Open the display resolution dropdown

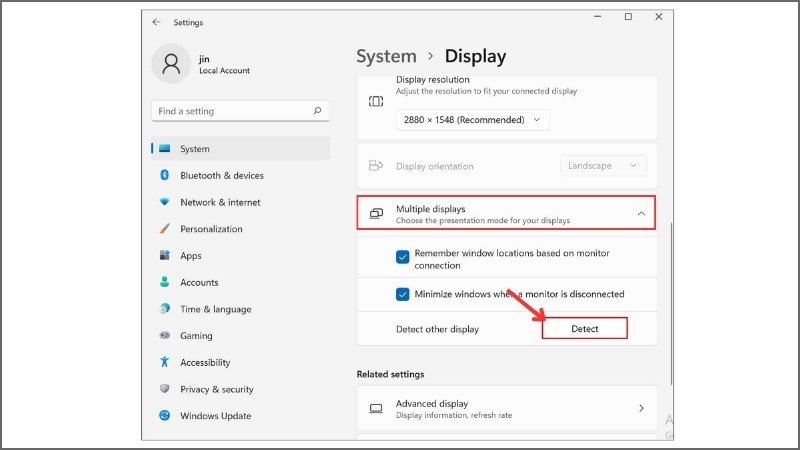(x=472, y=120)
